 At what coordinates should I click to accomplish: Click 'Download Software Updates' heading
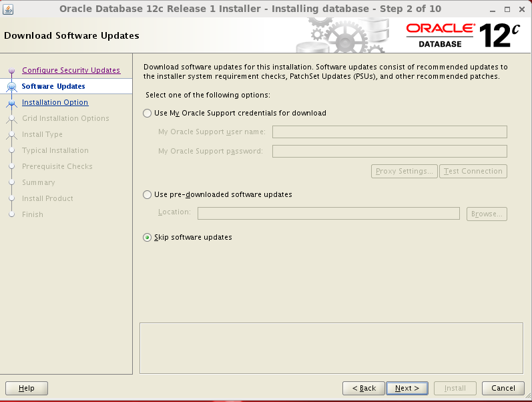pyautogui.click(x=71, y=35)
